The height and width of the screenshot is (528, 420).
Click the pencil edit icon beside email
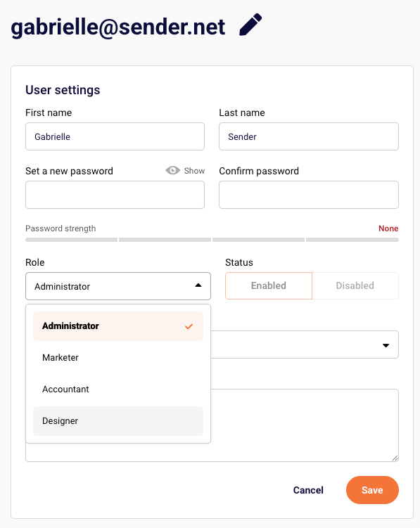click(x=250, y=25)
